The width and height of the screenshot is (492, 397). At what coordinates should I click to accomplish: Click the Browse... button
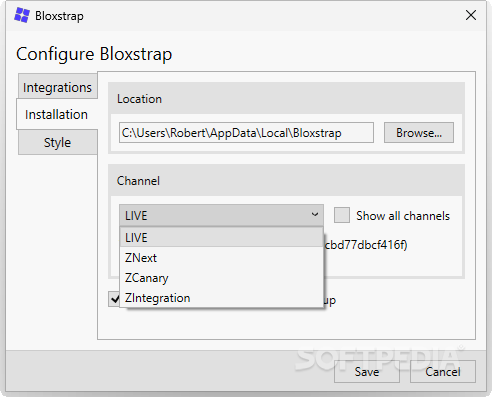(x=419, y=133)
